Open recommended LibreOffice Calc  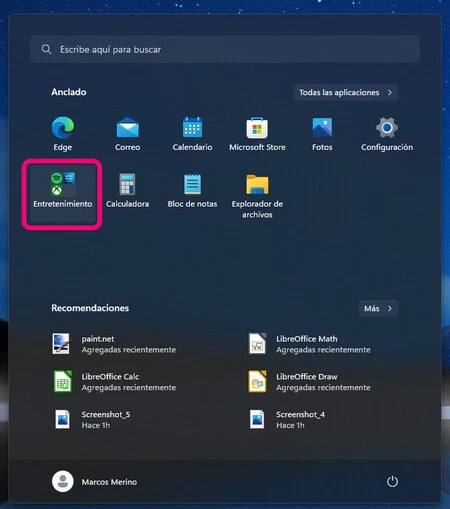[114, 382]
